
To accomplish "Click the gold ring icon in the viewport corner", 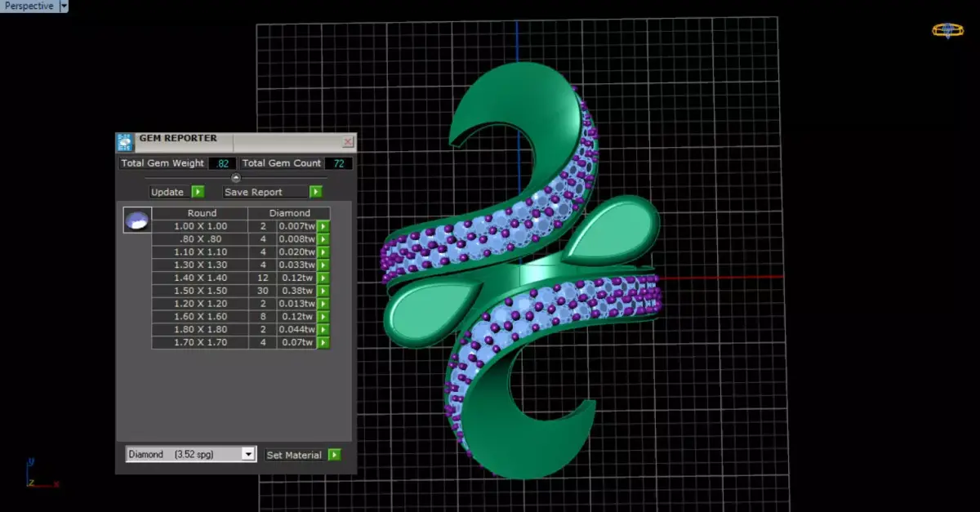I will [x=947, y=30].
